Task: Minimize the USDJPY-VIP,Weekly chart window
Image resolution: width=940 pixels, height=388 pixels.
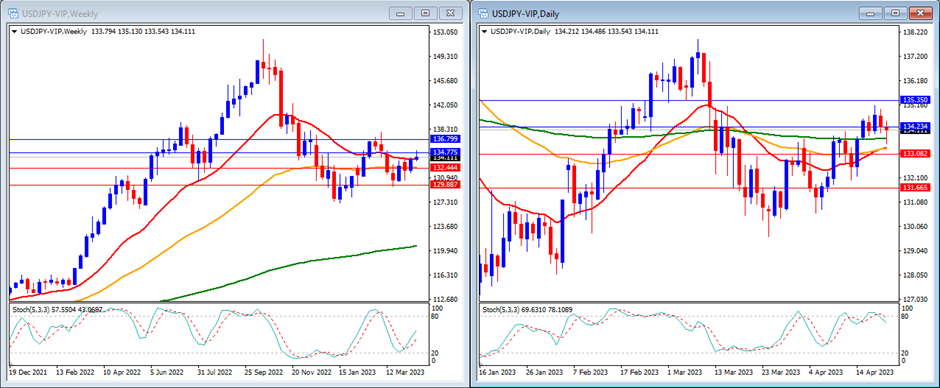Action: (x=401, y=13)
